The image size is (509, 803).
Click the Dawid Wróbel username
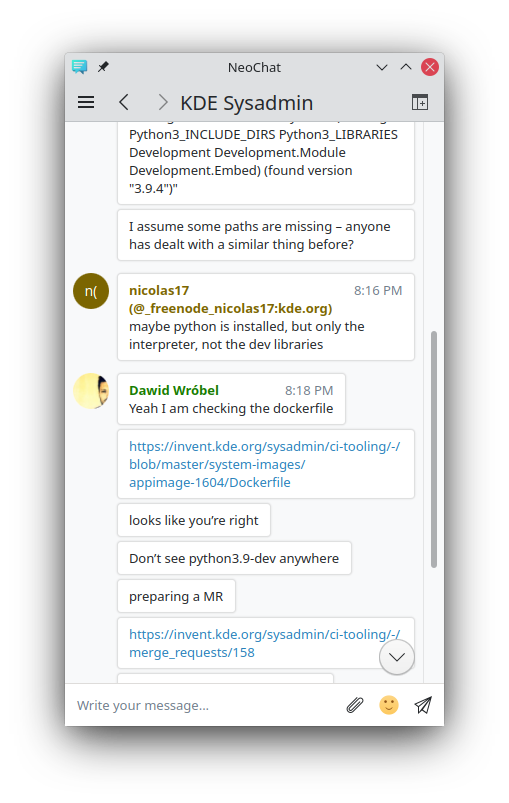point(174,390)
